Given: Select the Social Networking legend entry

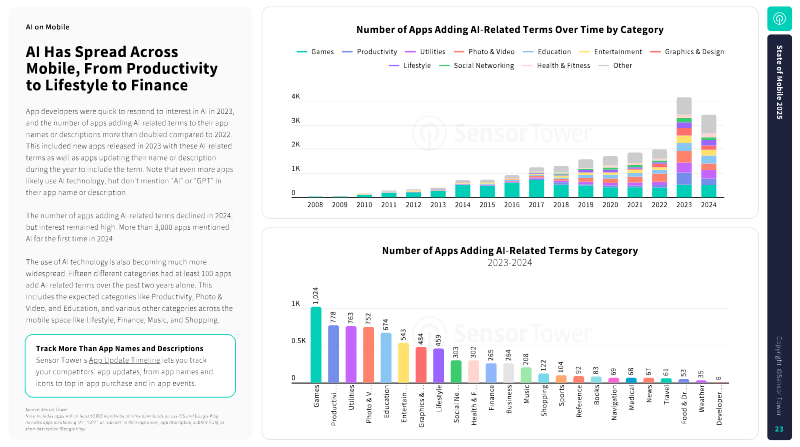Looking at the screenshot, I should 477,65.
